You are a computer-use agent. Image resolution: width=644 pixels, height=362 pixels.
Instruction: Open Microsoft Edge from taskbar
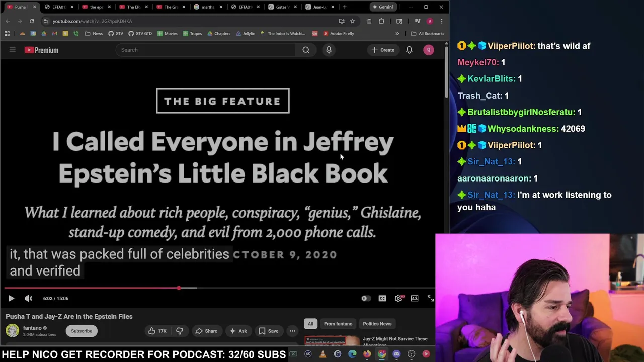(352, 354)
